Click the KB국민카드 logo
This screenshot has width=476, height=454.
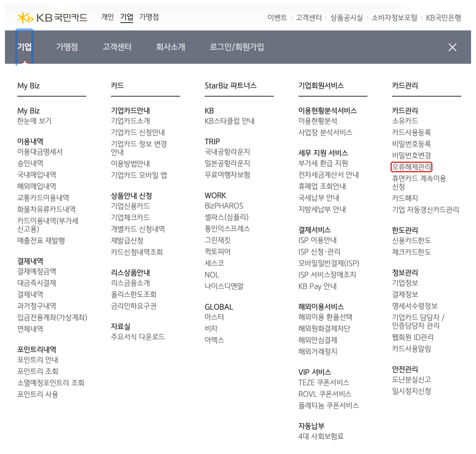(x=52, y=18)
